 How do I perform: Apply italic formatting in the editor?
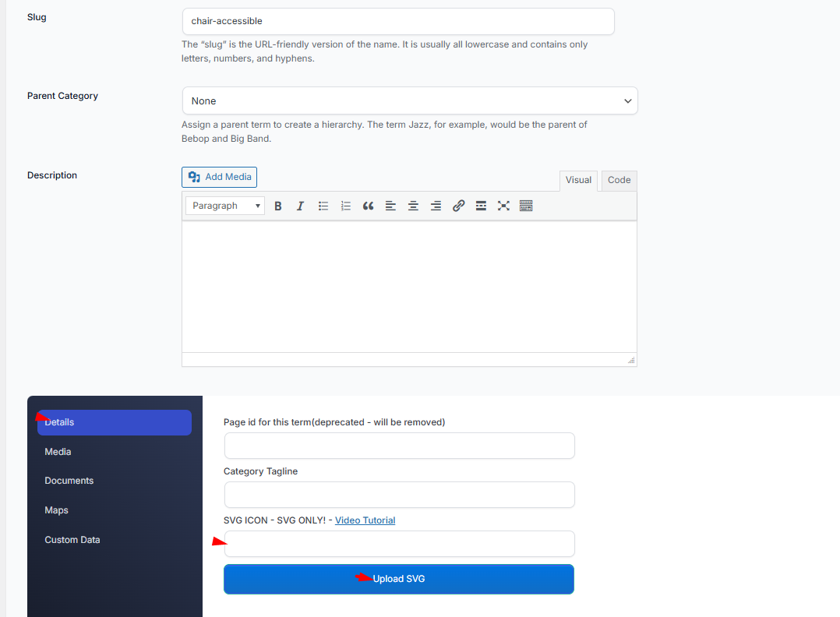300,206
